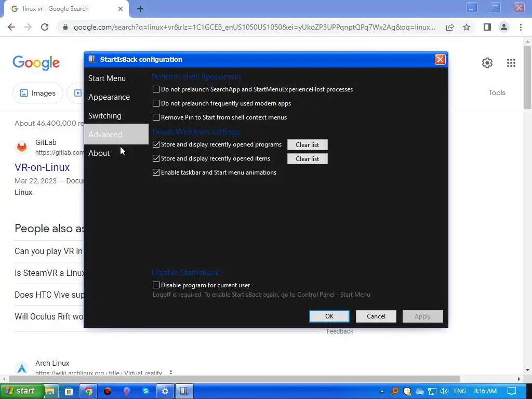Image resolution: width=532 pixels, height=399 pixels.
Task: Select StartIsBack taskbar button
Action: (x=184, y=391)
